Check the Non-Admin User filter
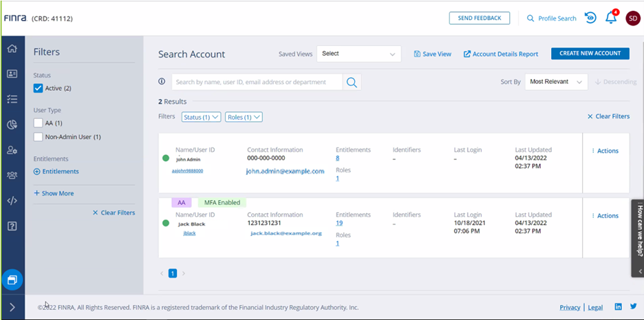Viewport: 644px width, 320px height. coord(39,137)
